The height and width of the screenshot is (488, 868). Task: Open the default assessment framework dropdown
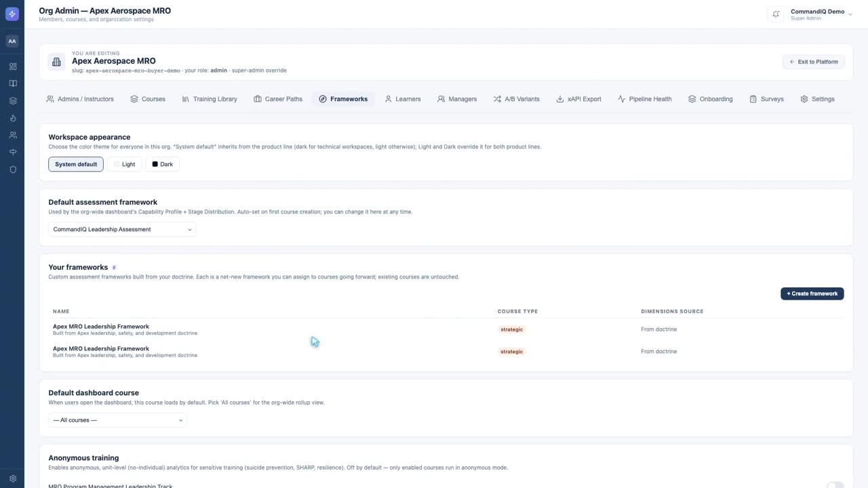click(x=122, y=229)
